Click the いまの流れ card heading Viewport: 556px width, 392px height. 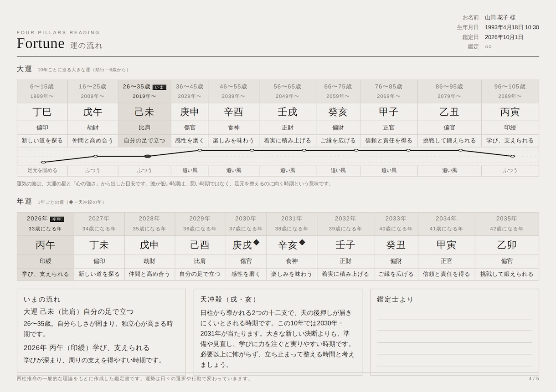coord(42,300)
